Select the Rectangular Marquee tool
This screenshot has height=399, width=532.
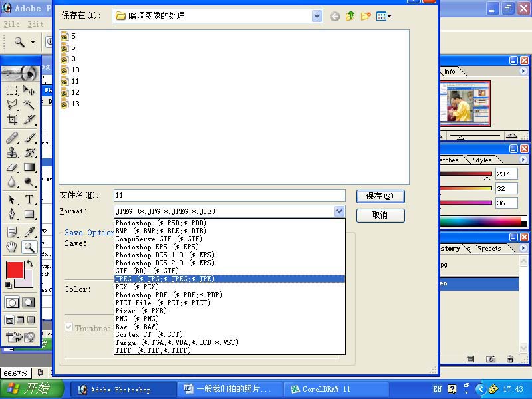coord(12,91)
